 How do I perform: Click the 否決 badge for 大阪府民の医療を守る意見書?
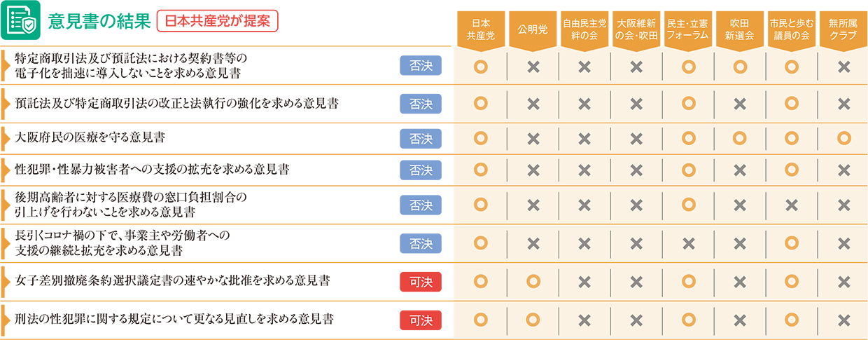click(x=421, y=138)
